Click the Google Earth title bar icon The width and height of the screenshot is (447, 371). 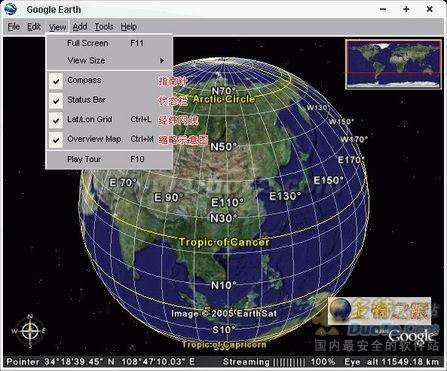coord(11,9)
